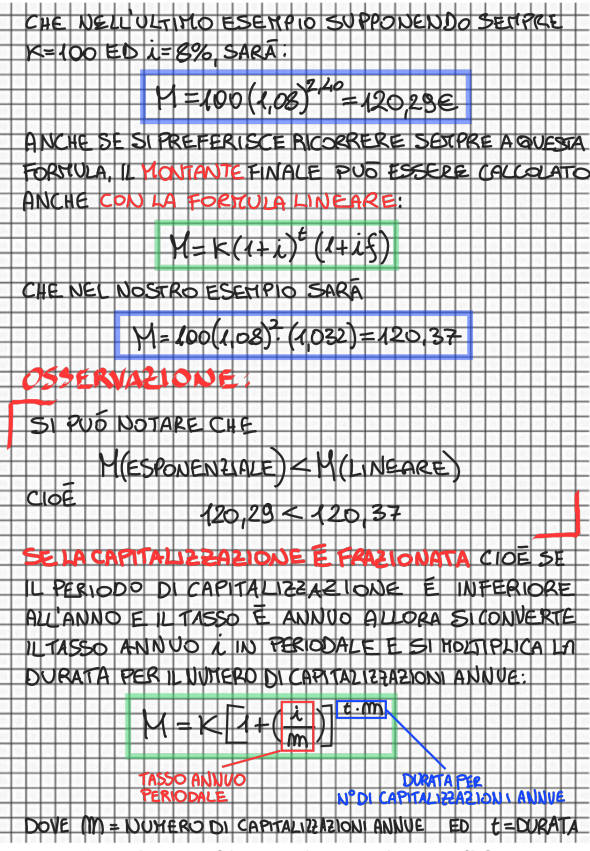Click the red OSSERVAZIONE heading
Viewport: 590px width, 851px height.
(136, 378)
